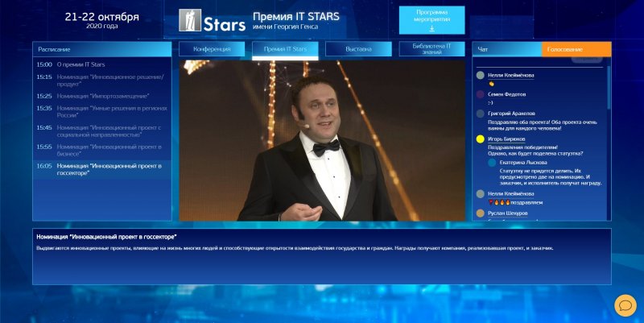
Task: Click the live video stream player
Action: coord(322,140)
